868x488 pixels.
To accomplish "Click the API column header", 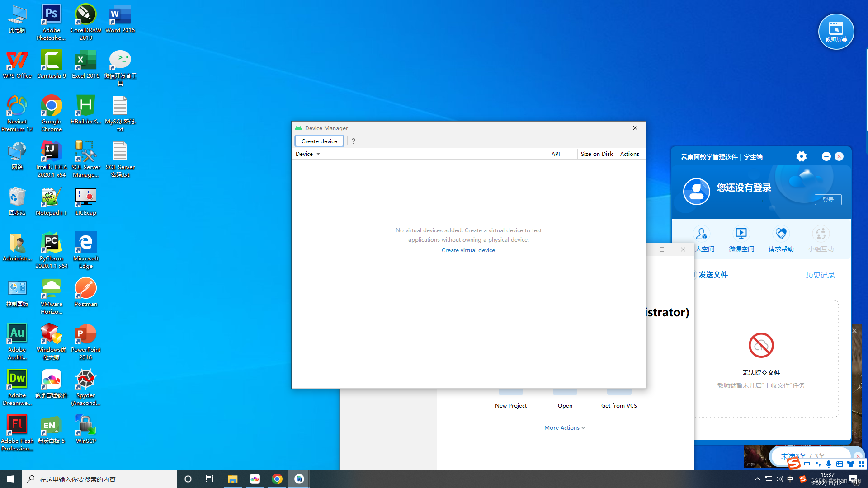I will [x=556, y=154].
